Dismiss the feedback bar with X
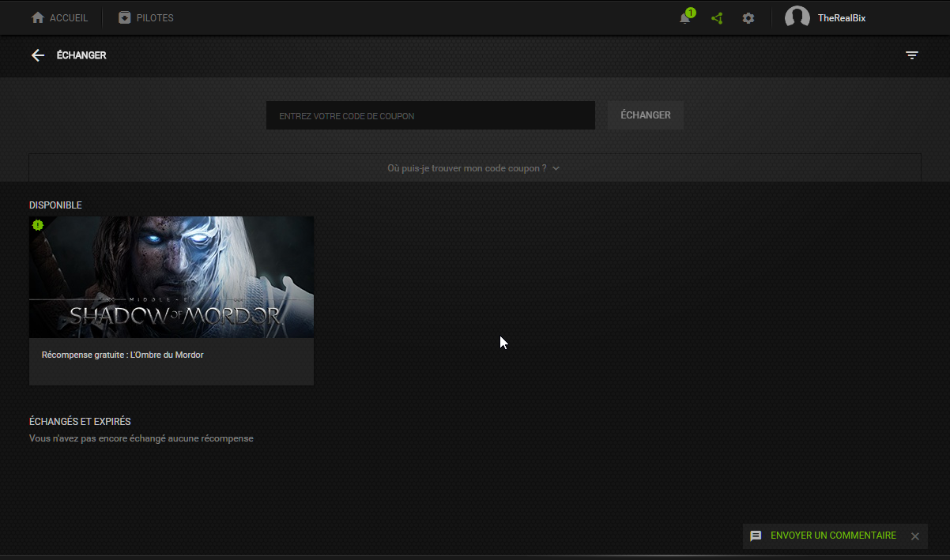Image resolution: width=950 pixels, height=560 pixels. click(x=914, y=536)
